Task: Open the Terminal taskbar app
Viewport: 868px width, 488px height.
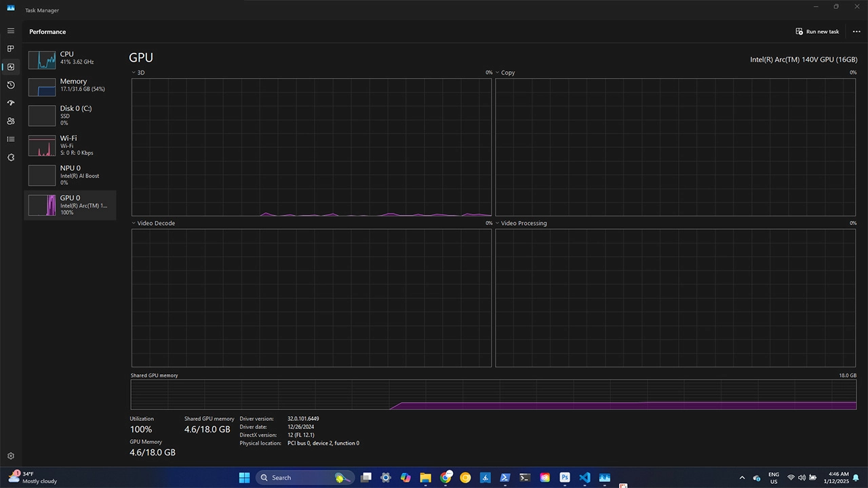Action: 525,478
